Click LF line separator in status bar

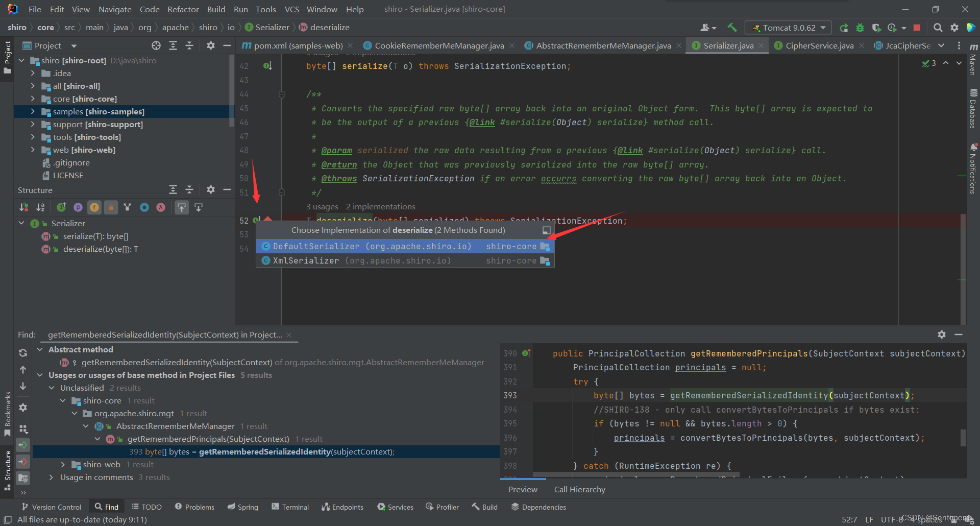pos(869,519)
